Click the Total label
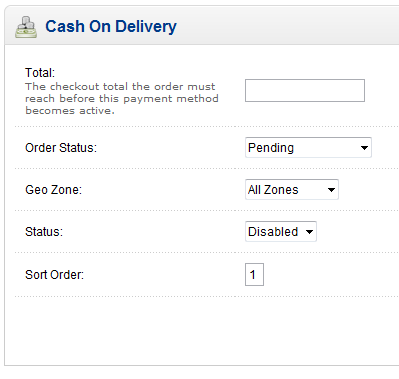This screenshot has width=399, height=379. (x=40, y=73)
